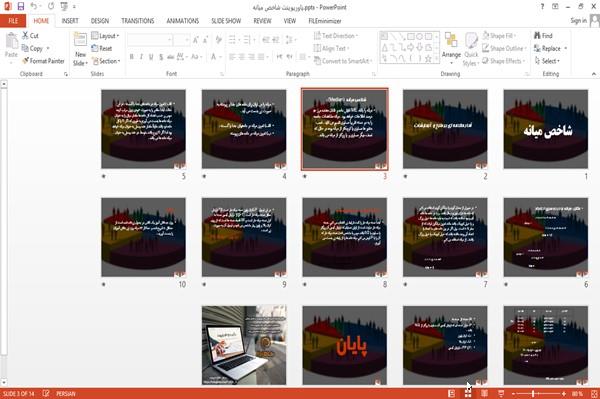600x399 pixels.
Task: Activate the Format Painter tool
Action: [x=43, y=61]
